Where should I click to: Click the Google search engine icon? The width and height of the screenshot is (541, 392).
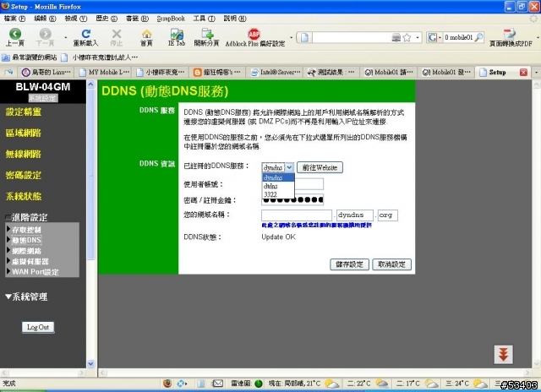(x=432, y=37)
